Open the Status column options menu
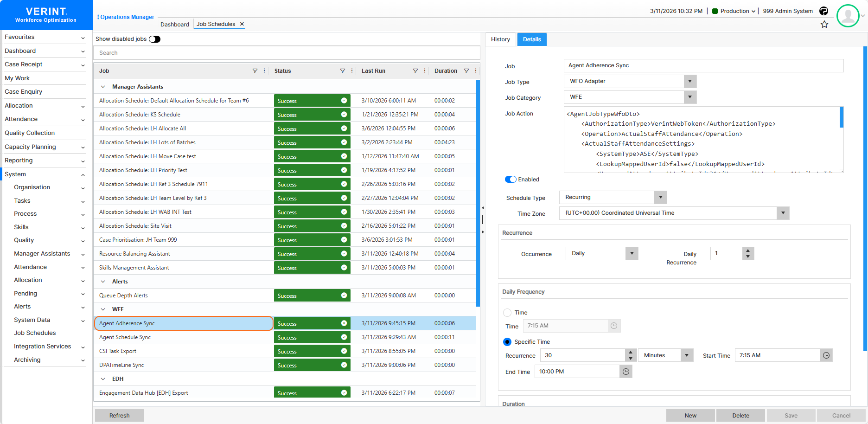The width and height of the screenshot is (868, 424). [352, 71]
